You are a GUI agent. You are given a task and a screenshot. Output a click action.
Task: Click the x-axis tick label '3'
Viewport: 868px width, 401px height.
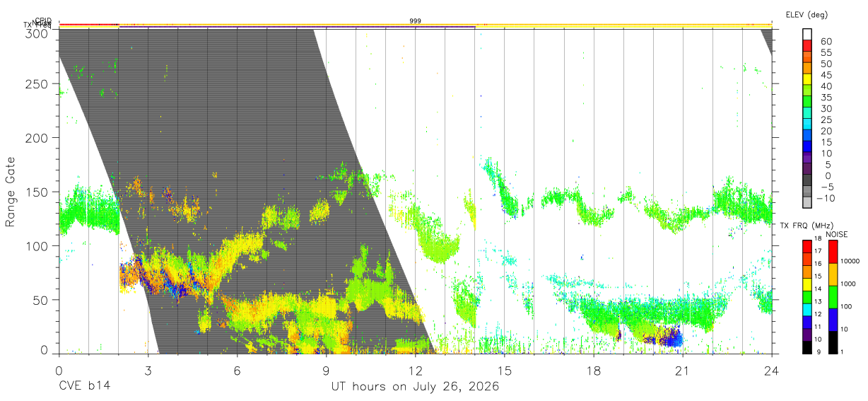148,371
